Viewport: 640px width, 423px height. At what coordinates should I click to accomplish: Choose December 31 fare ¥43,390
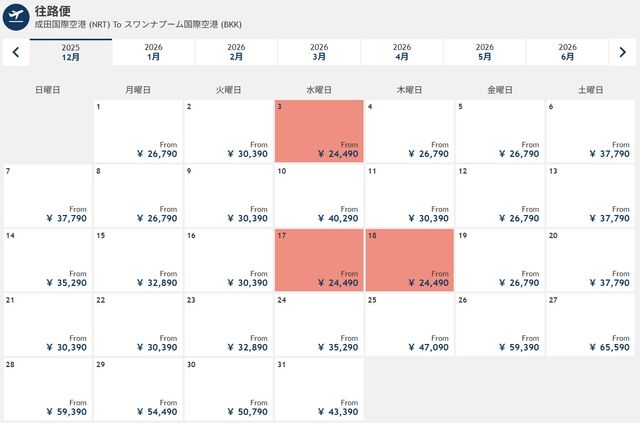pos(318,386)
